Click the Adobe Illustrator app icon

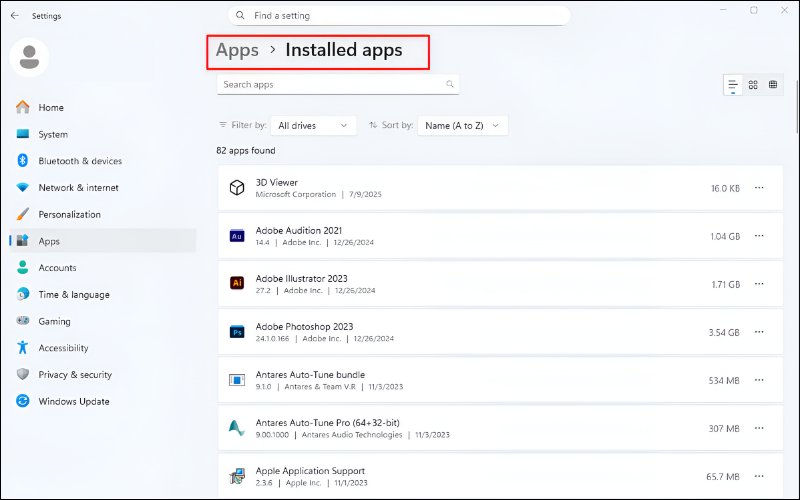click(237, 284)
